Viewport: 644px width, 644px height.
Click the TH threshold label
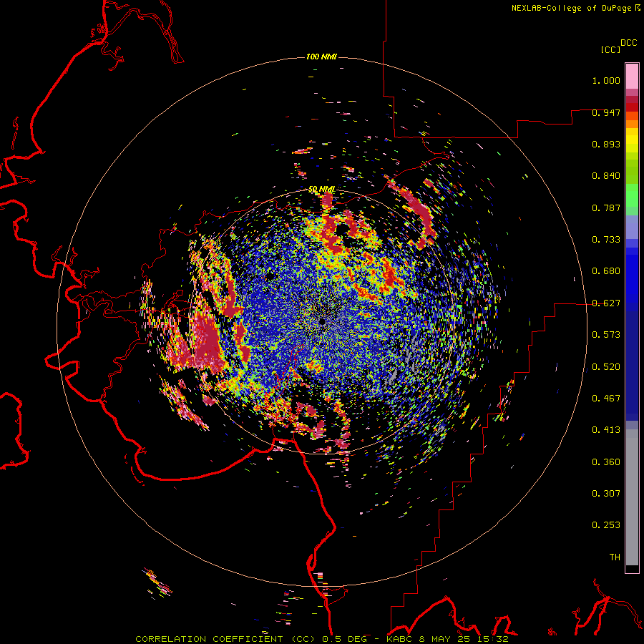tap(615, 557)
